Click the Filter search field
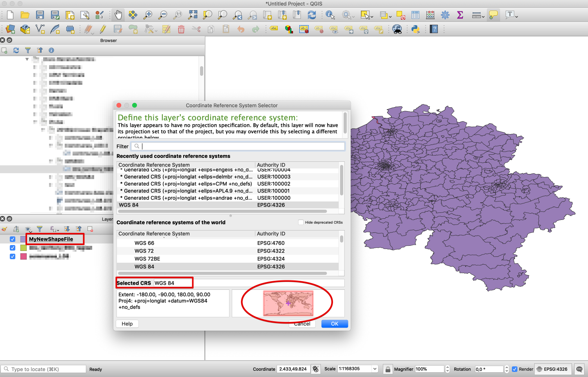This screenshot has width=588, height=377. (239, 146)
